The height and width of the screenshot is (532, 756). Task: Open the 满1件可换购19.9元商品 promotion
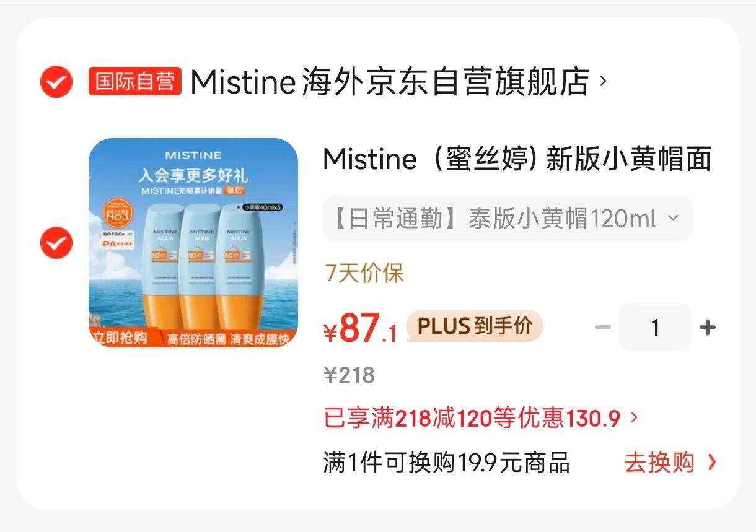446,463
